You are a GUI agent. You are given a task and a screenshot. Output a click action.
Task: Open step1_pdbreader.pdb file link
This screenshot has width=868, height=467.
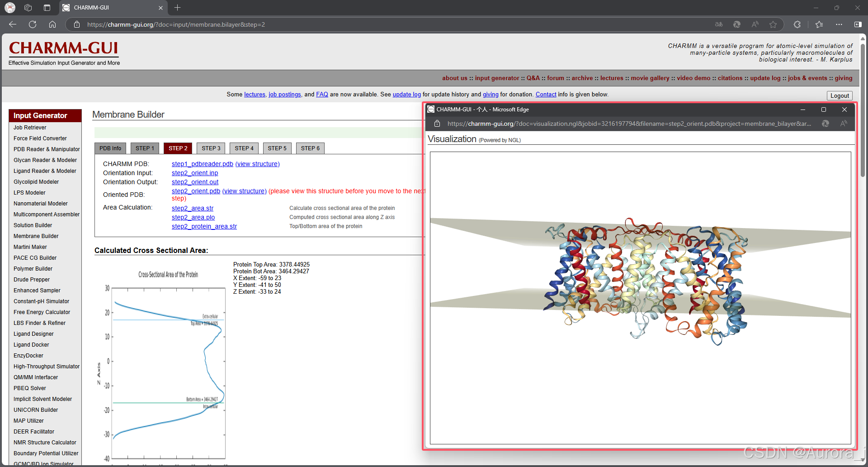(x=203, y=164)
